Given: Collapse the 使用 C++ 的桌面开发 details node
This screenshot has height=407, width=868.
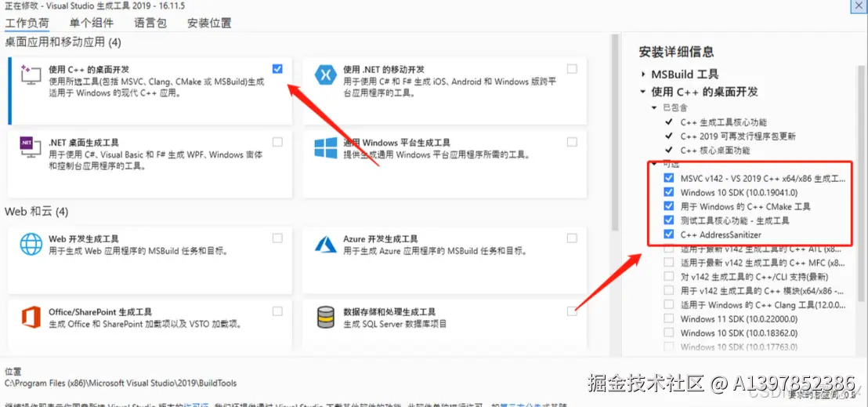Looking at the screenshot, I should [x=642, y=92].
